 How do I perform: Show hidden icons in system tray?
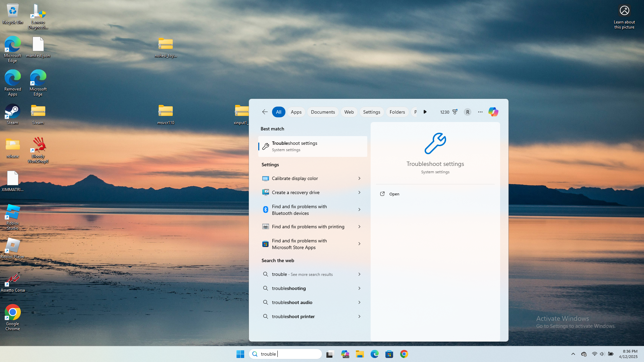coord(573,354)
